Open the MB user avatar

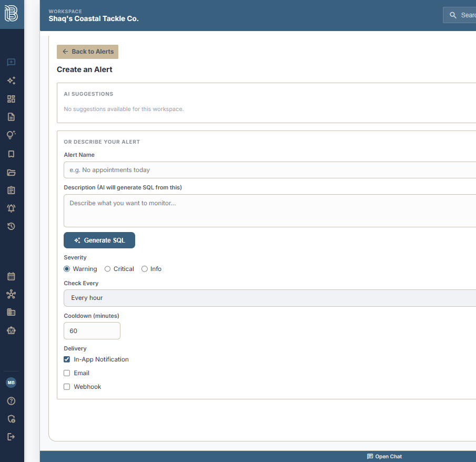pyautogui.click(x=11, y=383)
